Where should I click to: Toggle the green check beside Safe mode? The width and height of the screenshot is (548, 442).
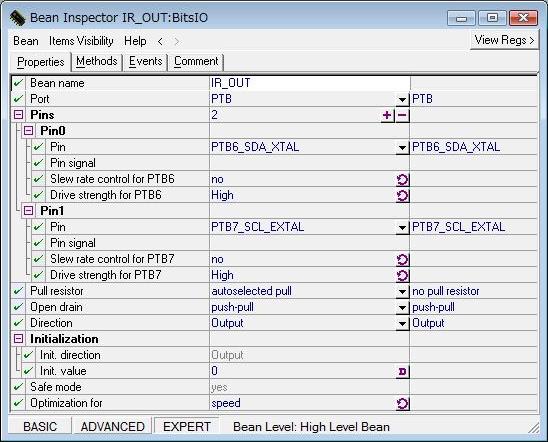pos(18,387)
